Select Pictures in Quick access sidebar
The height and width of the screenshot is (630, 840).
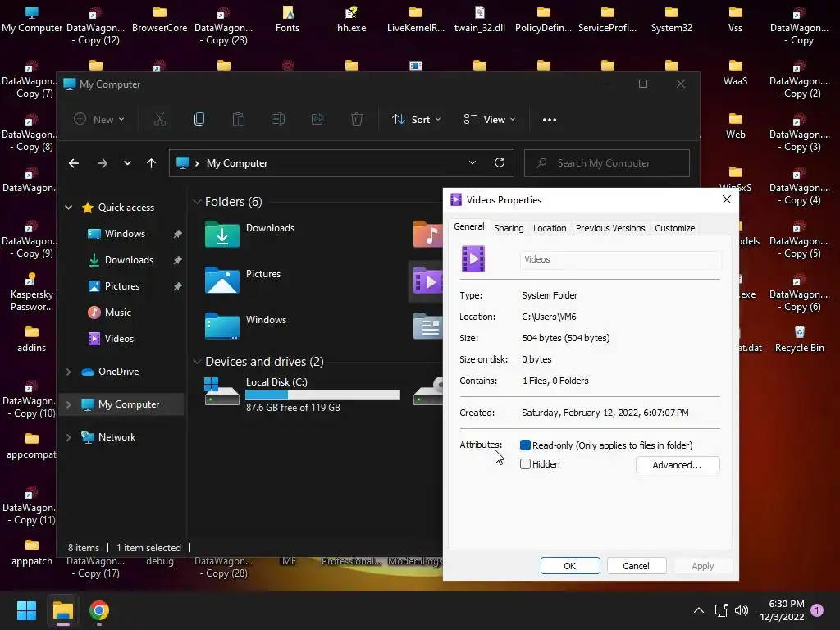[121, 286]
